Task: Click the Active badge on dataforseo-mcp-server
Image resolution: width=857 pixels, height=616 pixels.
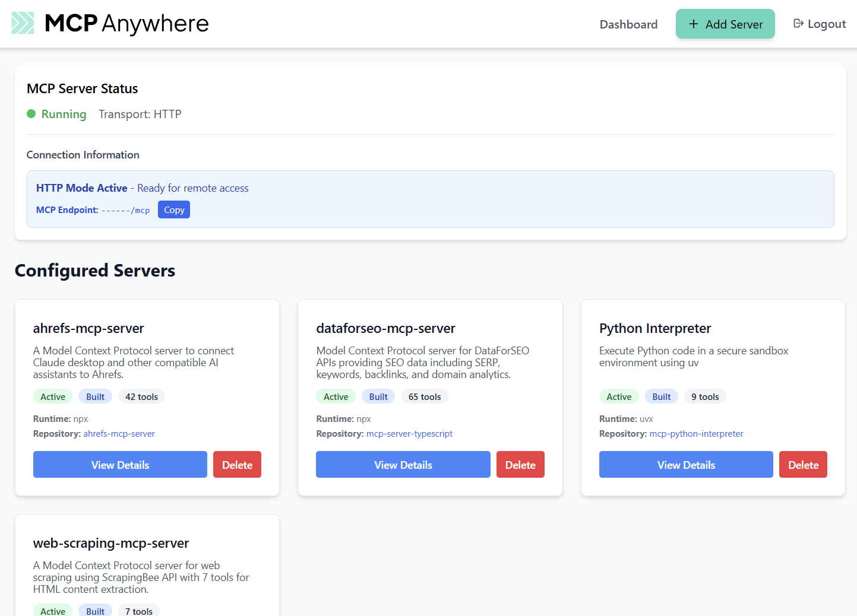Action: [336, 396]
